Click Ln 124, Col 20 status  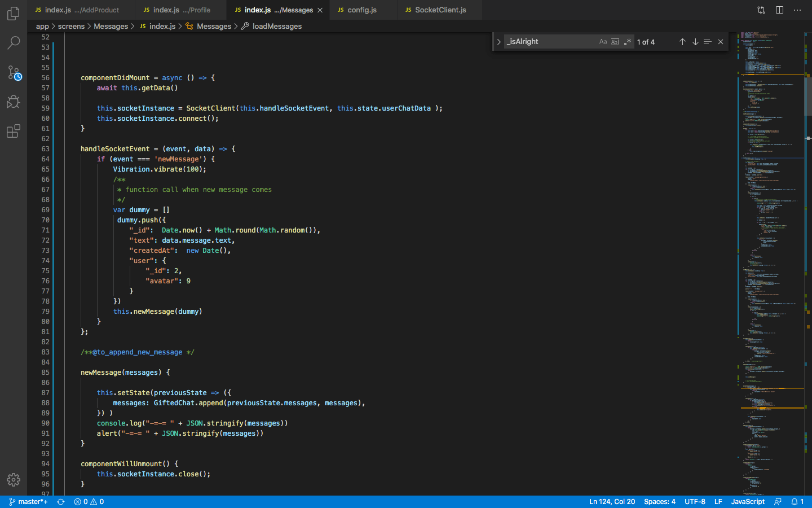point(612,502)
